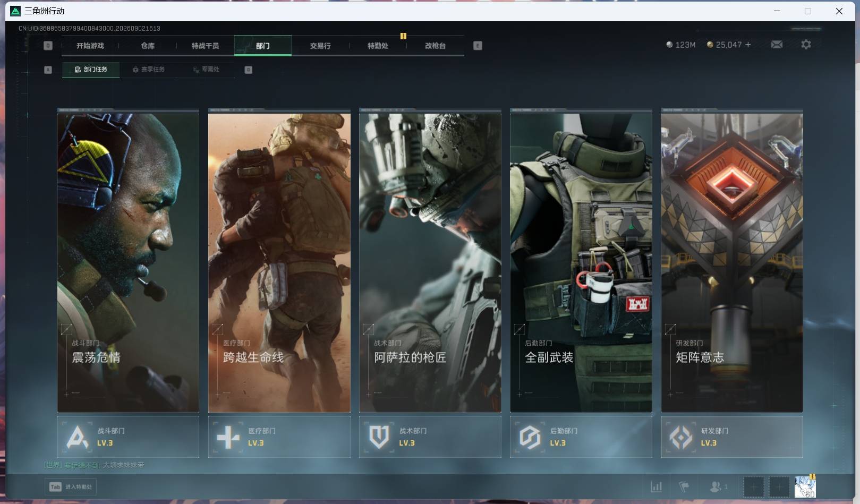Click the medical department cross emblem
The width and height of the screenshot is (860, 504).
click(x=228, y=438)
